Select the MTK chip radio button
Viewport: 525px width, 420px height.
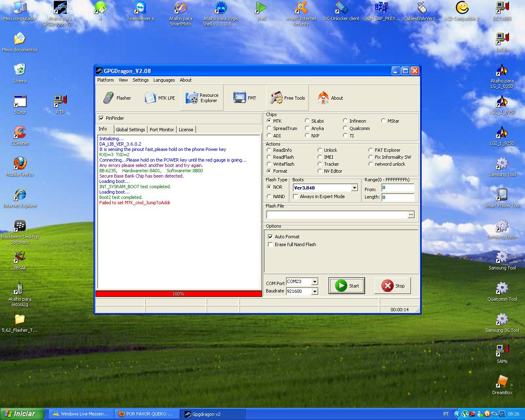pyautogui.click(x=269, y=121)
